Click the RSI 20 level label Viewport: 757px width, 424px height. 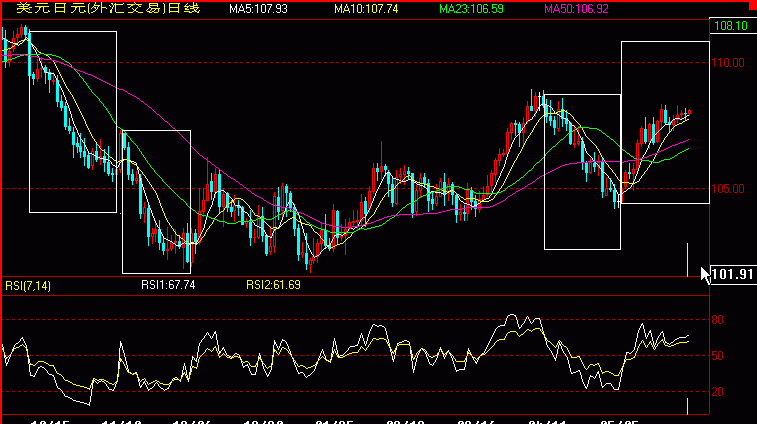click(x=717, y=392)
